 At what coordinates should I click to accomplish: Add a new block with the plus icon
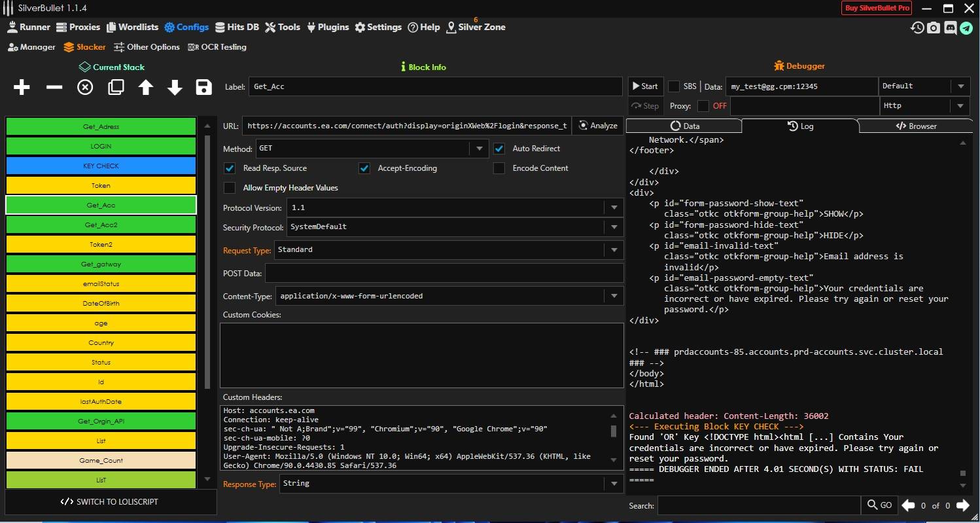[22, 87]
